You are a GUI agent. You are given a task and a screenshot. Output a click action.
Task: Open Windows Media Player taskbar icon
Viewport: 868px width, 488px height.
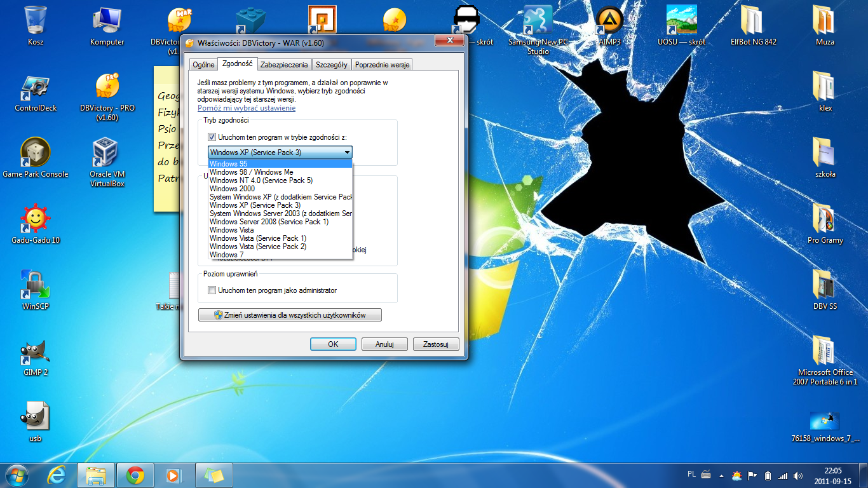172,475
